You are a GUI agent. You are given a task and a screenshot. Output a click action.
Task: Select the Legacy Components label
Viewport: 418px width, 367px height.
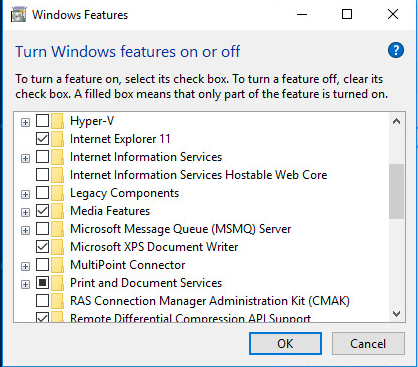pyautogui.click(x=124, y=193)
